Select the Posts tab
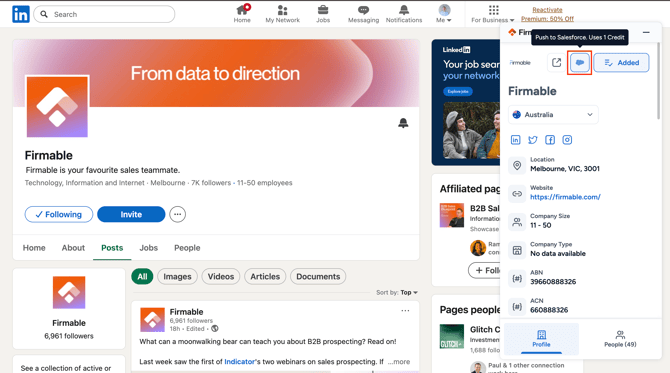670x373 pixels. click(x=112, y=248)
